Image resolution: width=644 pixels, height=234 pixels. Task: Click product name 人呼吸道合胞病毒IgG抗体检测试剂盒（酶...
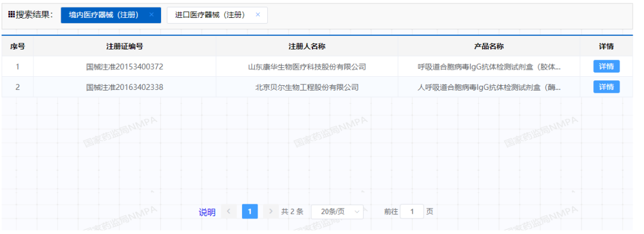489,88
